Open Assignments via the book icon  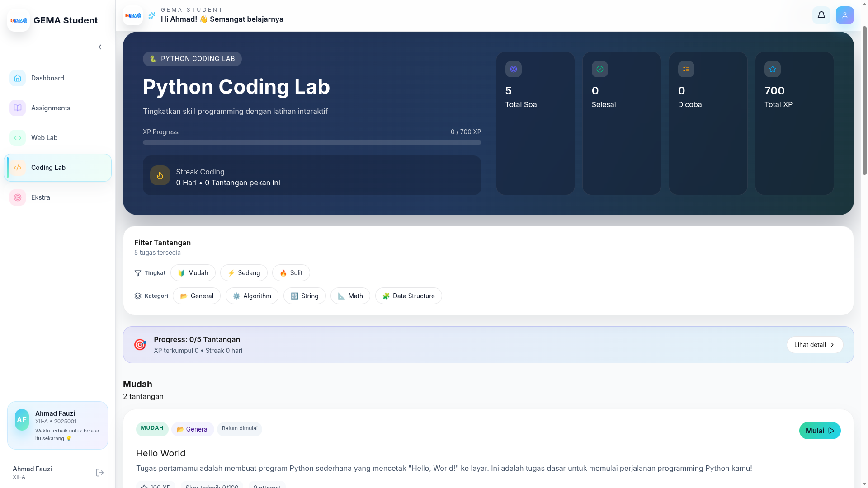point(17,108)
